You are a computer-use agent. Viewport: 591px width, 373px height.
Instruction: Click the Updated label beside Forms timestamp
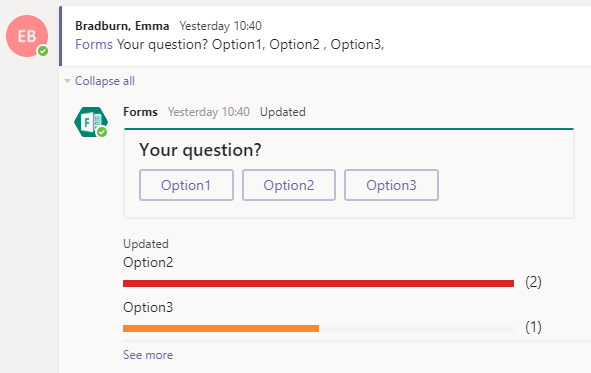[x=283, y=112]
